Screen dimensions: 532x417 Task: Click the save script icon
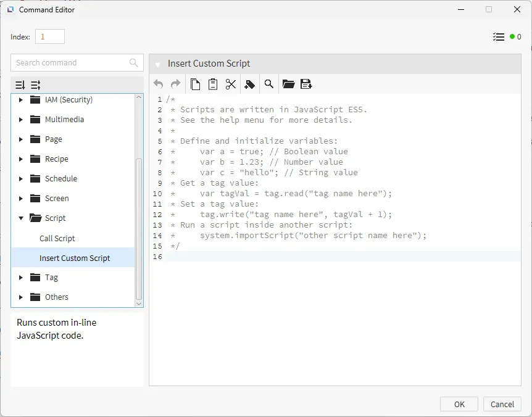(x=306, y=85)
